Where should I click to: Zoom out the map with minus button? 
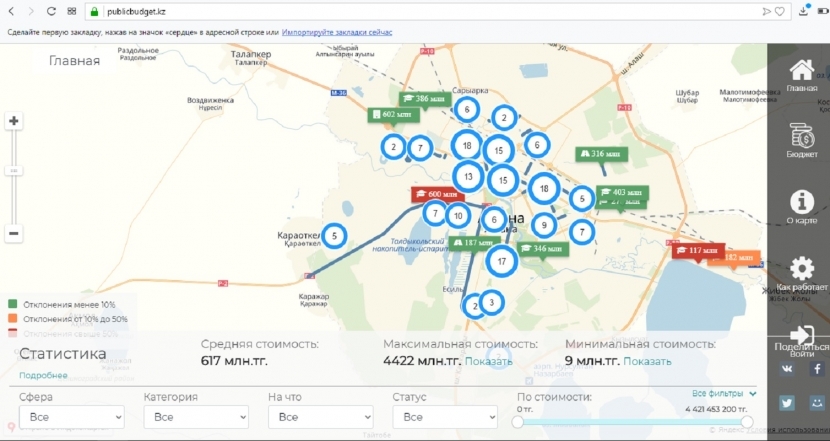[x=14, y=233]
